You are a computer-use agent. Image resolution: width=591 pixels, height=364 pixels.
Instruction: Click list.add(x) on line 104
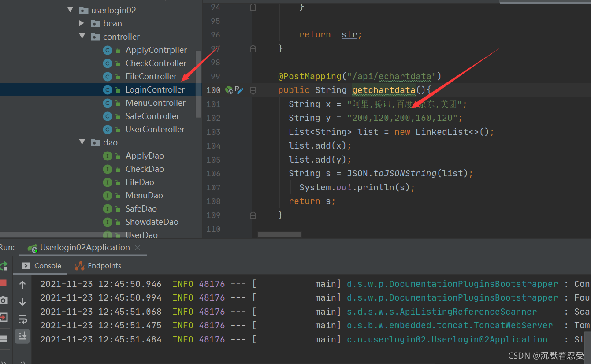pyautogui.click(x=320, y=145)
